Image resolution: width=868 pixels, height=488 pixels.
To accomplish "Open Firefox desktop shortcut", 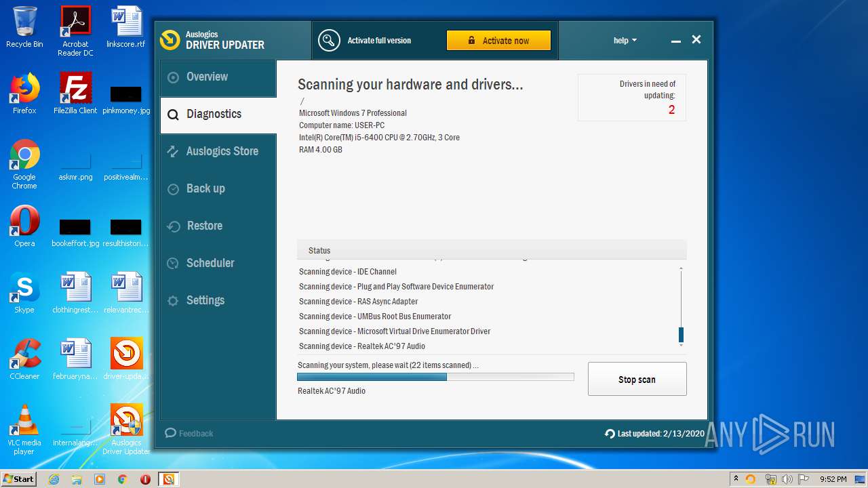I will pos(24,93).
